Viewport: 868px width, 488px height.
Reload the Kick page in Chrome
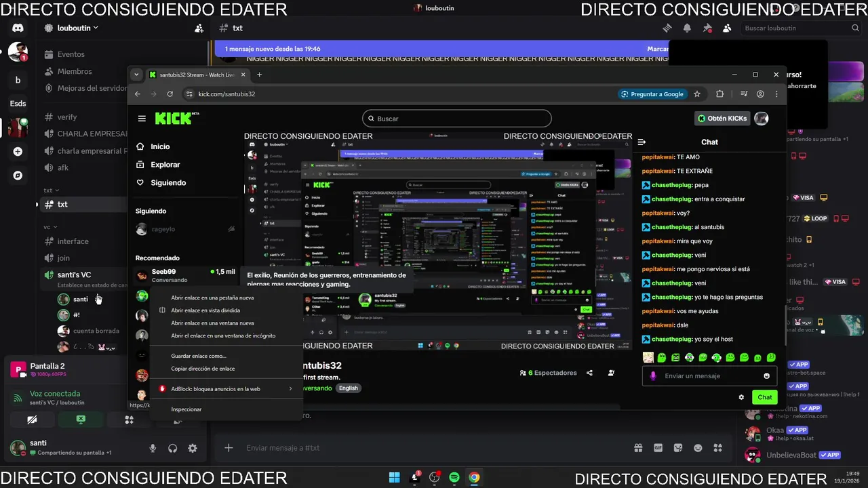coord(170,94)
